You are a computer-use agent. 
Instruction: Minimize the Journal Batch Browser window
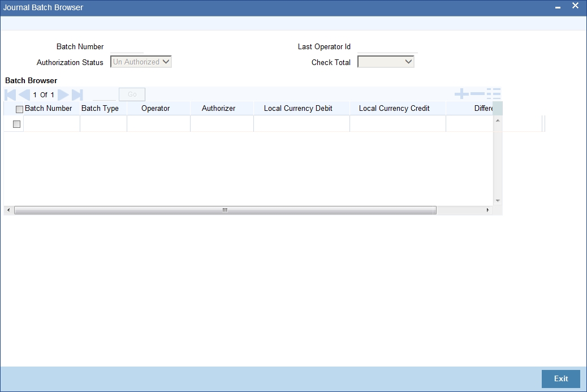tap(558, 7)
